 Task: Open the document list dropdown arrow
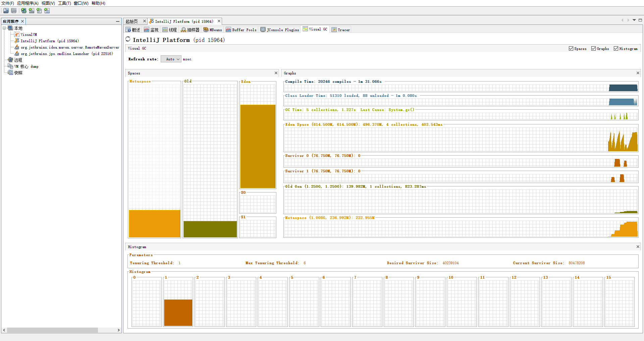(x=634, y=20)
